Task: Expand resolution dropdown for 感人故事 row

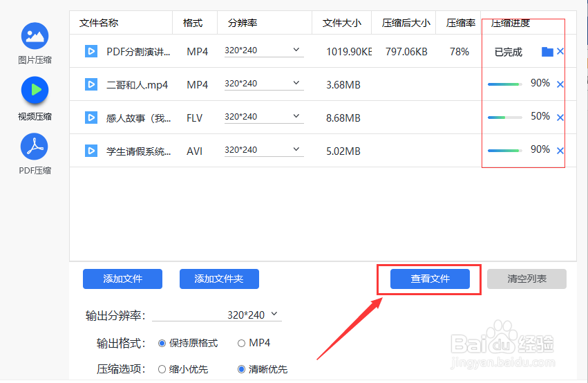Action: pyautogui.click(x=296, y=116)
